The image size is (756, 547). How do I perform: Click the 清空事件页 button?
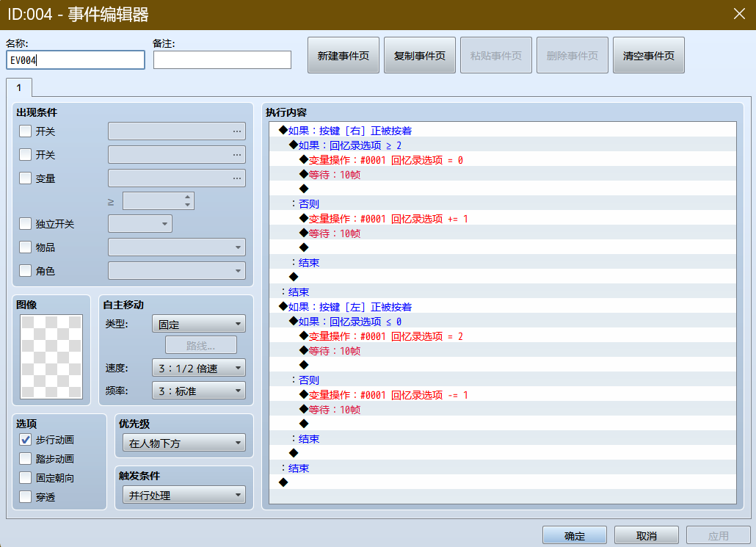pos(649,56)
